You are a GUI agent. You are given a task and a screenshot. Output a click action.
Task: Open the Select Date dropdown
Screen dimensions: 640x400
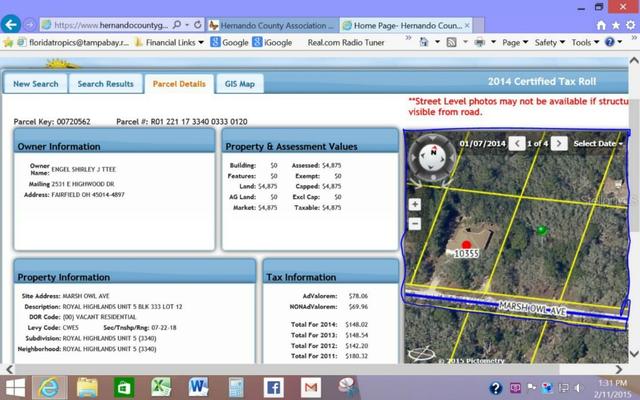[597, 143]
